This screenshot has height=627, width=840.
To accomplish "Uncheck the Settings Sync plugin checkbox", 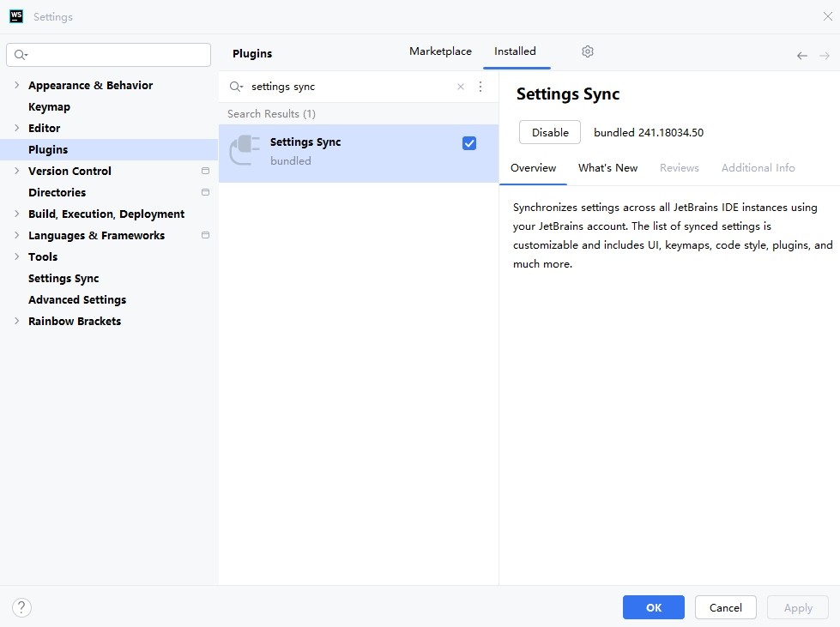I will point(469,143).
